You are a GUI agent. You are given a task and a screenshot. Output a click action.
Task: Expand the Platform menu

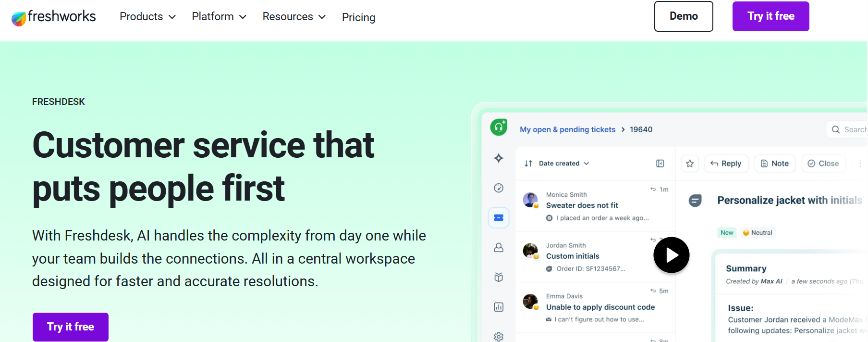219,16
